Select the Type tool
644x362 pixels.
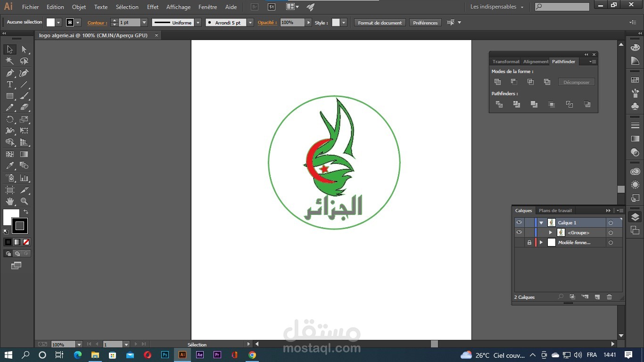coord(9,84)
